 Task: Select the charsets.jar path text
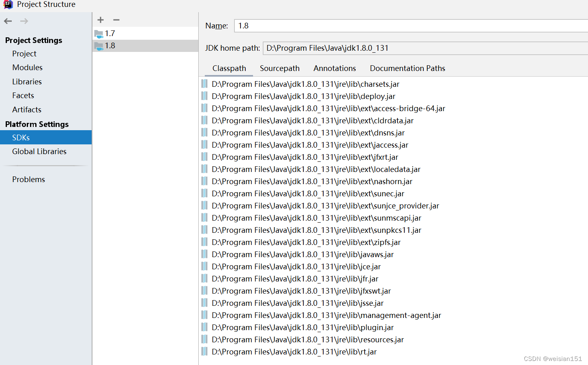point(305,84)
